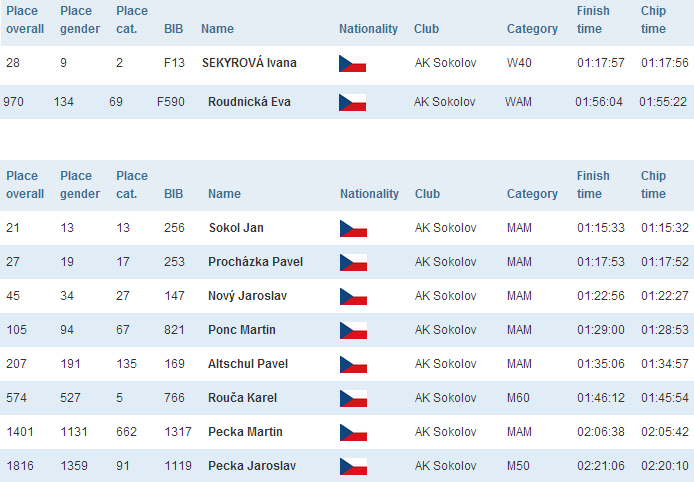
Task: Open runner name Procházka Pavel
Action: pyautogui.click(x=255, y=262)
